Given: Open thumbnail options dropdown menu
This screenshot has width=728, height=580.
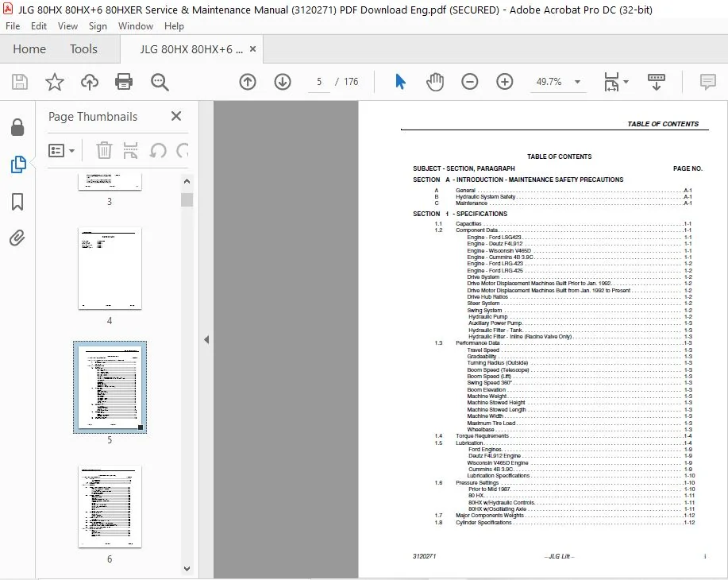Looking at the screenshot, I should (x=61, y=151).
